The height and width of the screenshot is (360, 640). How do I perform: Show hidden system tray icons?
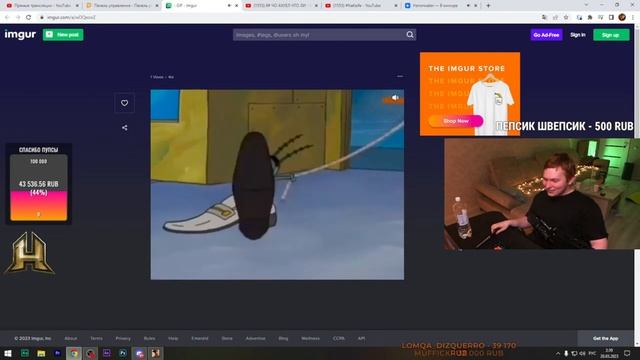(x=558, y=353)
